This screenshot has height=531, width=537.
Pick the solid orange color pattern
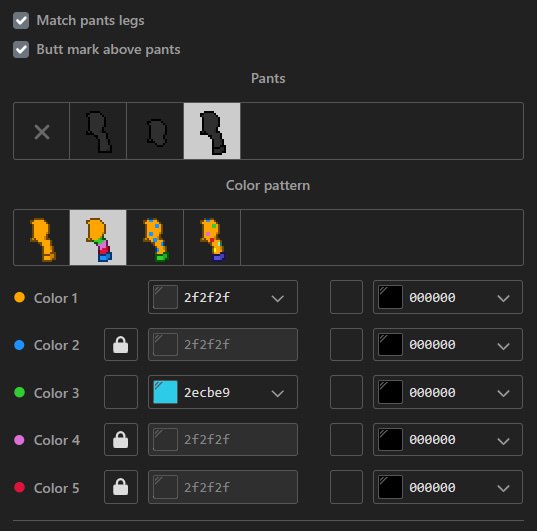pos(41,238)
